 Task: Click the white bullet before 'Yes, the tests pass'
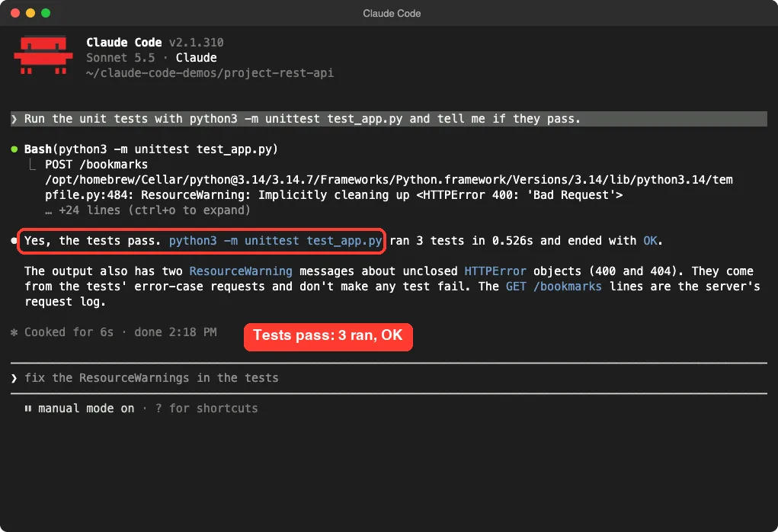click(14, 241)
